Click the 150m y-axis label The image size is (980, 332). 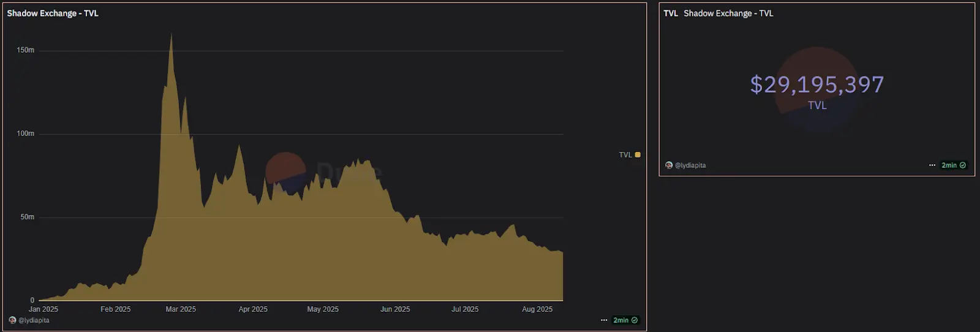[26, 50]
